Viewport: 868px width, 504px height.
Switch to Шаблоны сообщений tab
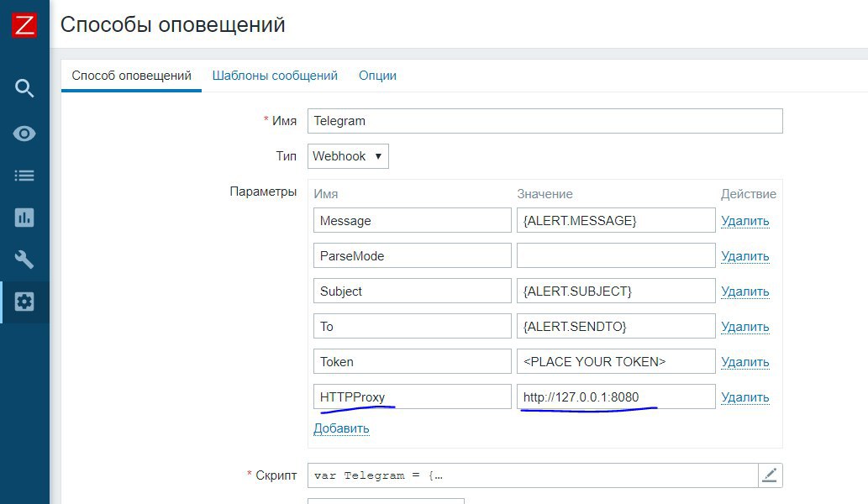(x=275, y=76)
